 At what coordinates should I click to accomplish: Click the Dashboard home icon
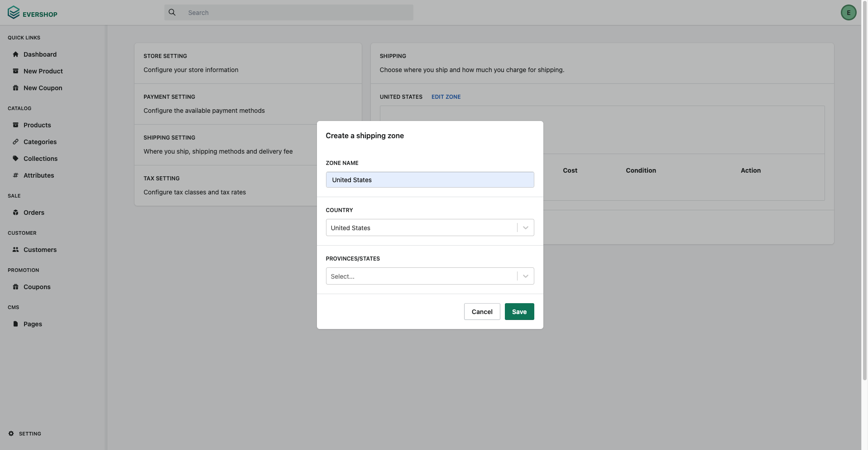(x=16, y=54)
